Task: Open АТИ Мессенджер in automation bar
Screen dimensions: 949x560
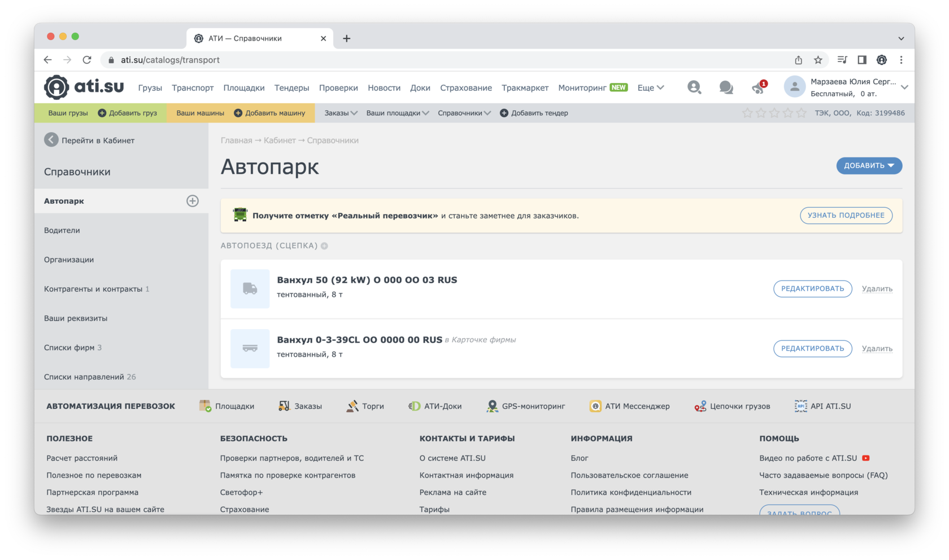Action: [629, 406]
